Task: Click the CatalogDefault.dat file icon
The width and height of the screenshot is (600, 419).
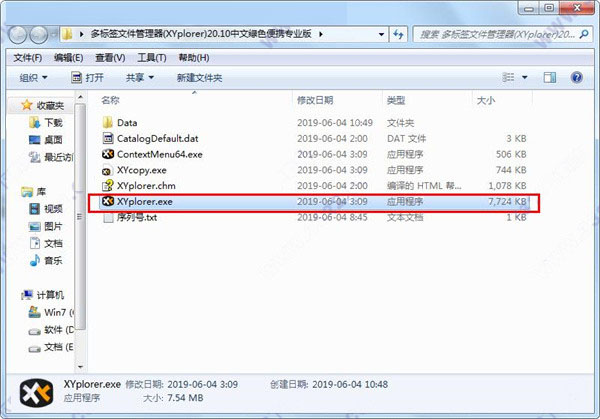Action: (108, 138)
